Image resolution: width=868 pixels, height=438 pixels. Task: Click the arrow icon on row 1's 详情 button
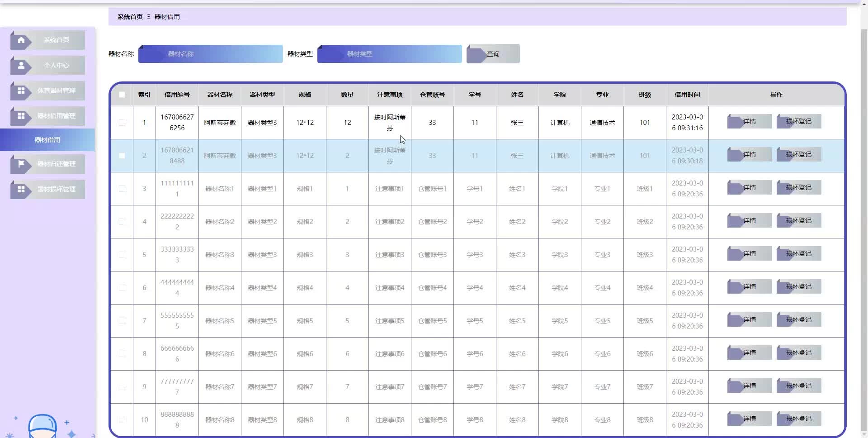pos(735,122)
